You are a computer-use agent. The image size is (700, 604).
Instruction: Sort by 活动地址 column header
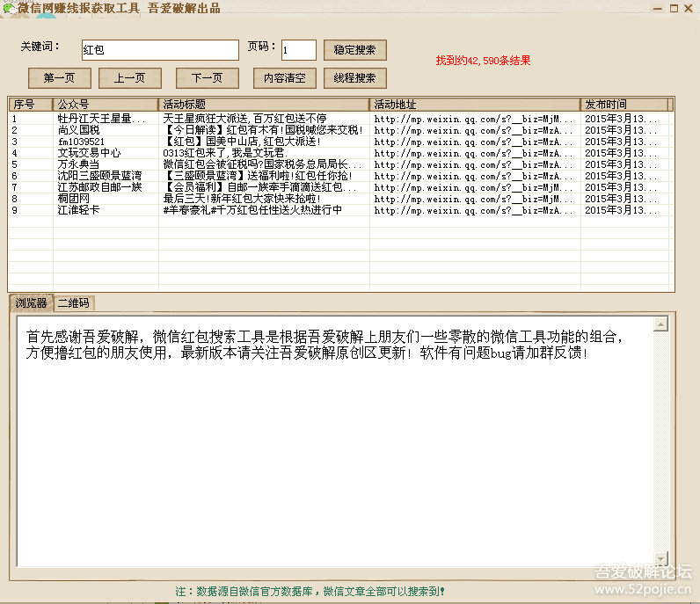click(475, 105)
